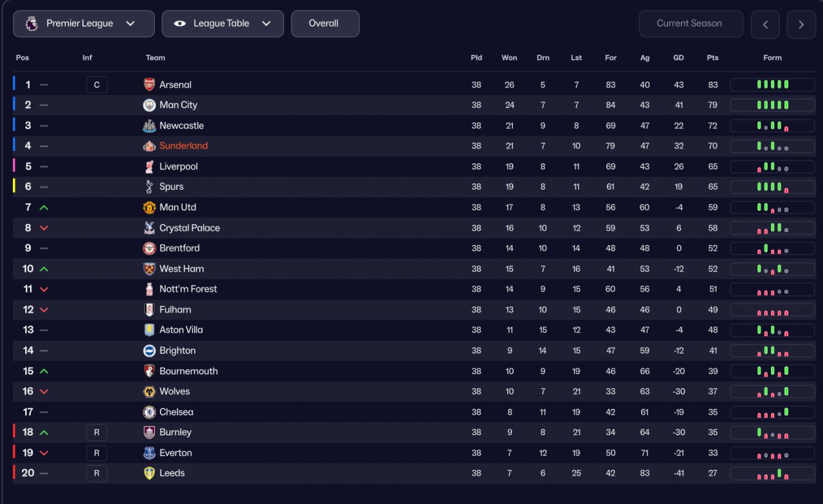Click the Newcastle crest icon
The width and height of the screenshot is (823, 504).
pos(149,125)
